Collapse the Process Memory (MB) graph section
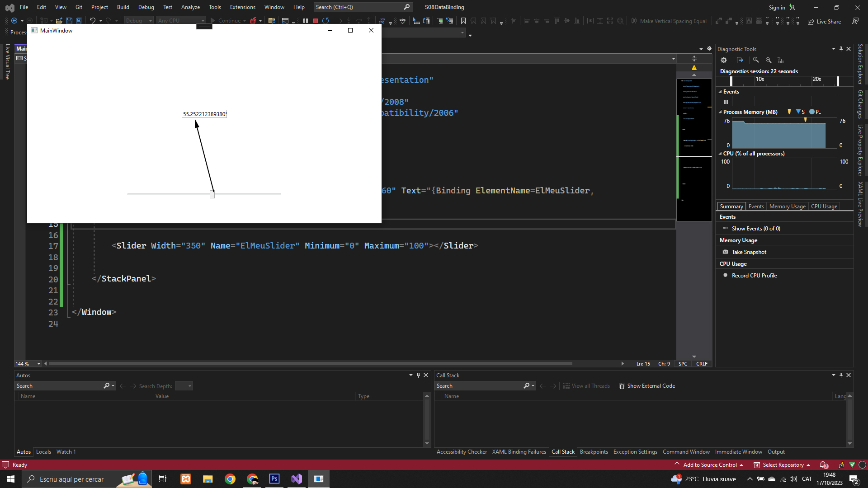The width and height of the screenshot is (868, 488). (x=720, y=112)
